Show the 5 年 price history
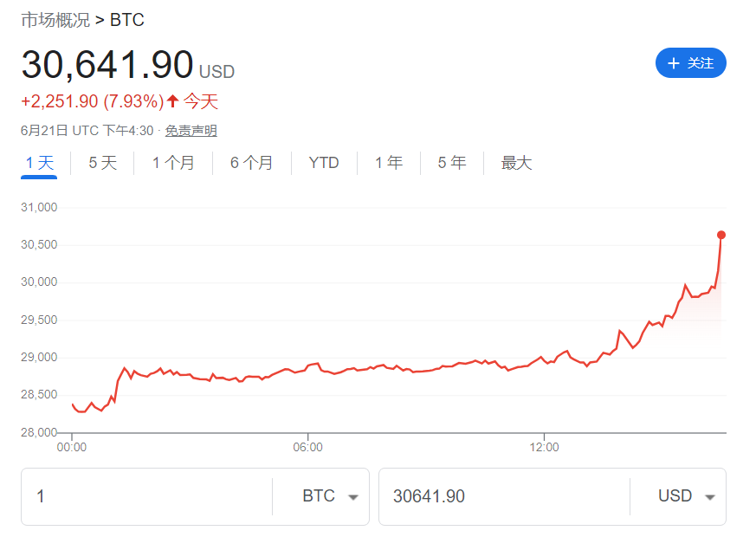The image size is (756, 537). 452,163
